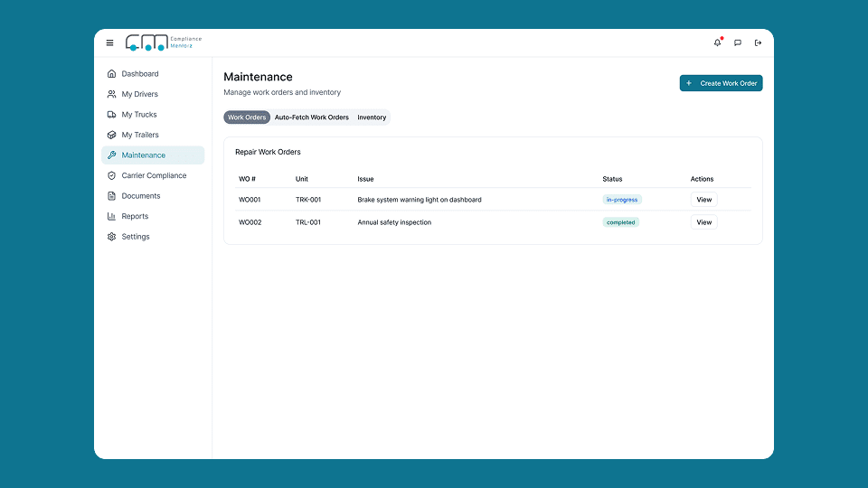Click the Create Work Order button

click(x=722, y=83)
